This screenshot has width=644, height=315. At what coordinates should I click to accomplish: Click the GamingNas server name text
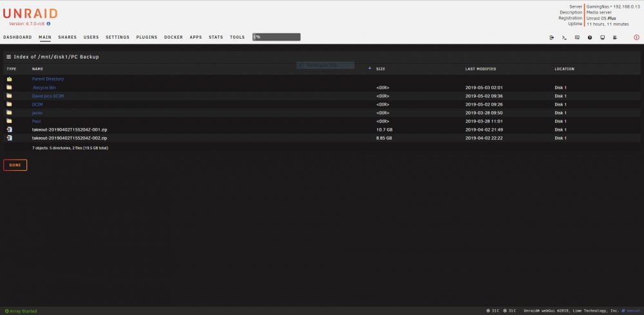598,7
